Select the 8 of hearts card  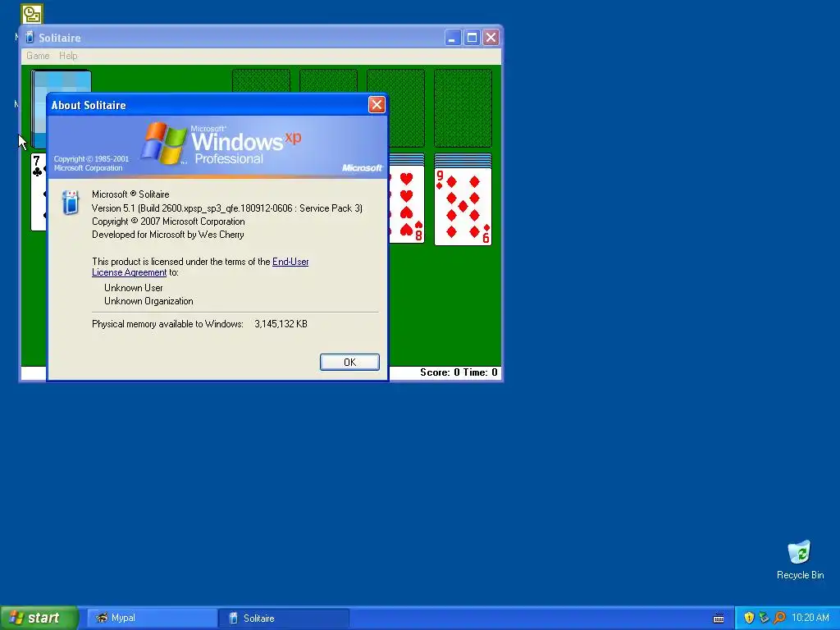(407, 204)
